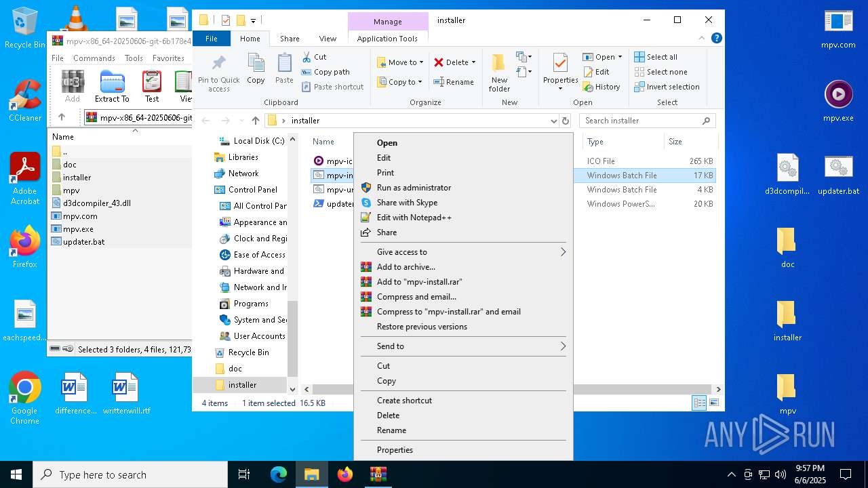Click WinRAR icon on the taskbar

[378, 474]
